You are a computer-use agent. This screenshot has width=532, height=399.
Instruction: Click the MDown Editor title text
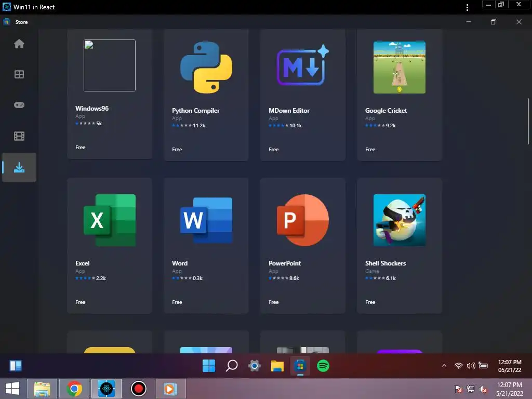(289, 111)
